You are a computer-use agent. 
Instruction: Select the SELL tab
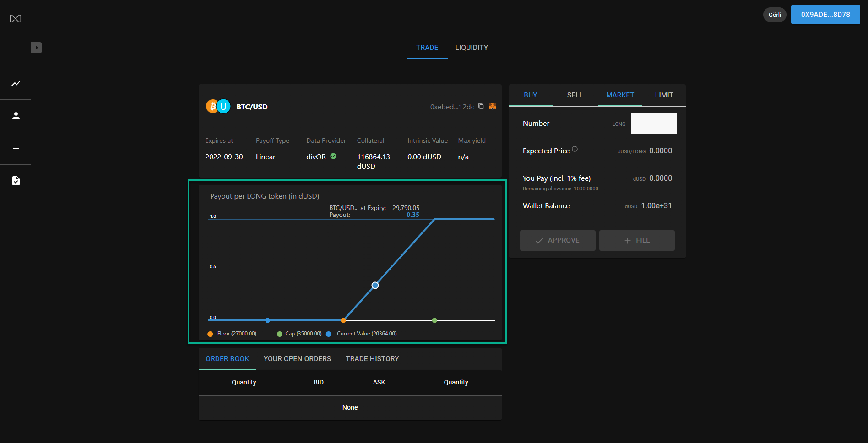[x=575, y=95]
